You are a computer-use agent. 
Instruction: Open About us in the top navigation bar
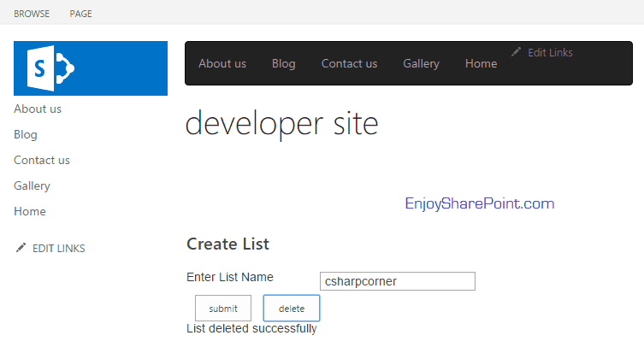[222, 63]
